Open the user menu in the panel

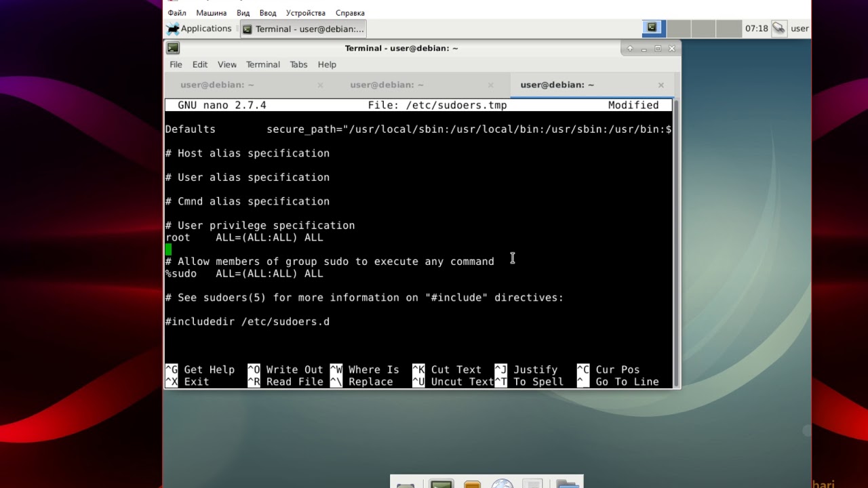click(x=800, y=28)
